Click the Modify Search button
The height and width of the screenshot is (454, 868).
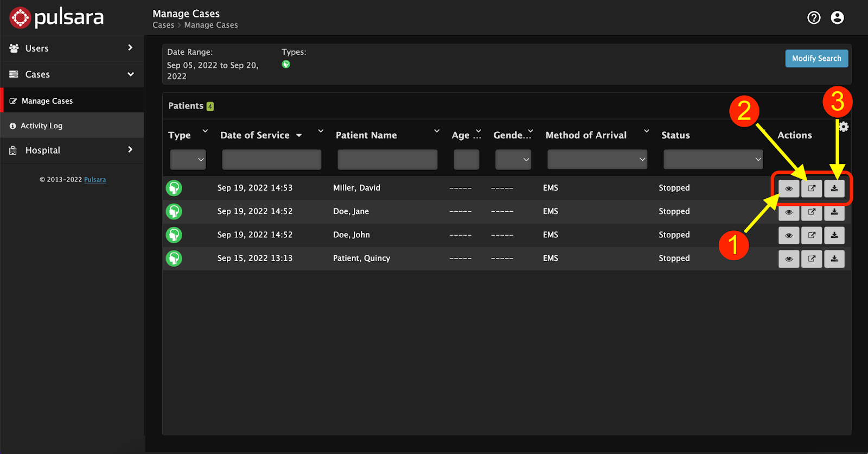click(x=816, y=59)
